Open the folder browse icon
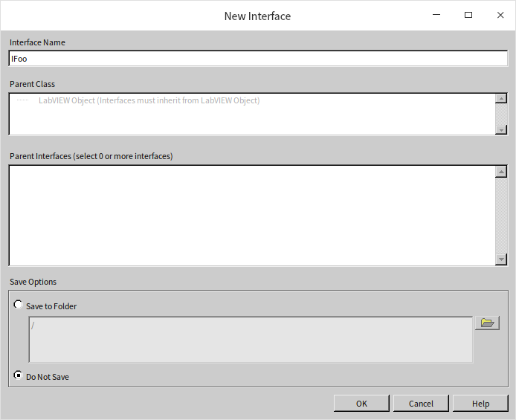516x420 pixels. (x=487, y=323)
